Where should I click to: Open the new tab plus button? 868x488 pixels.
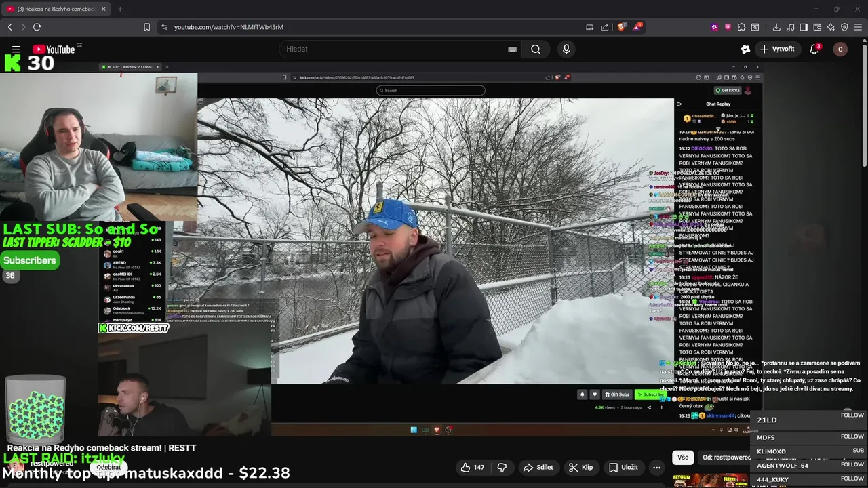point(120,9)
